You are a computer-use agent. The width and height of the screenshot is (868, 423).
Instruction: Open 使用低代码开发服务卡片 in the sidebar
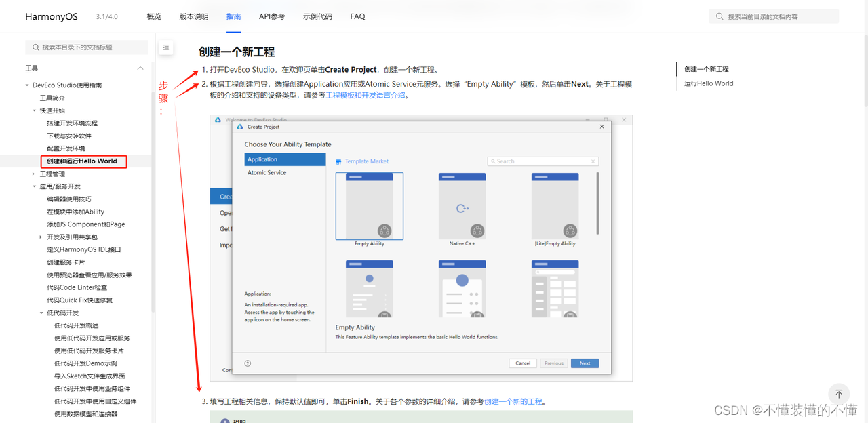point(89,351)
